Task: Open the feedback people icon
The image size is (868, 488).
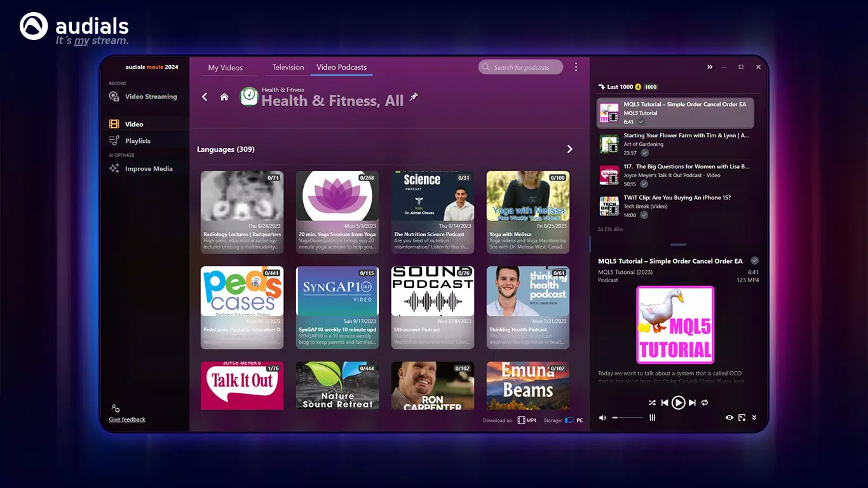Action: tap(115, 409)
